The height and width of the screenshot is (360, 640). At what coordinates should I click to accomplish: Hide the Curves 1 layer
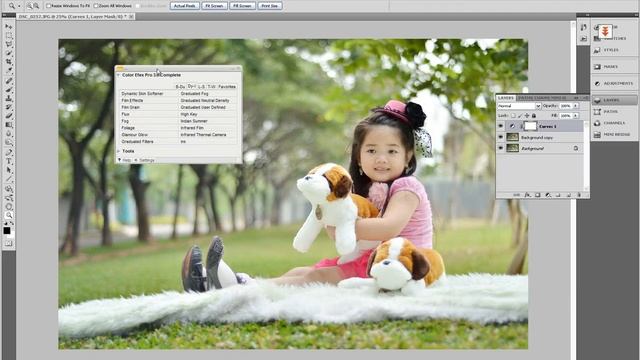(x=501, y=126)
